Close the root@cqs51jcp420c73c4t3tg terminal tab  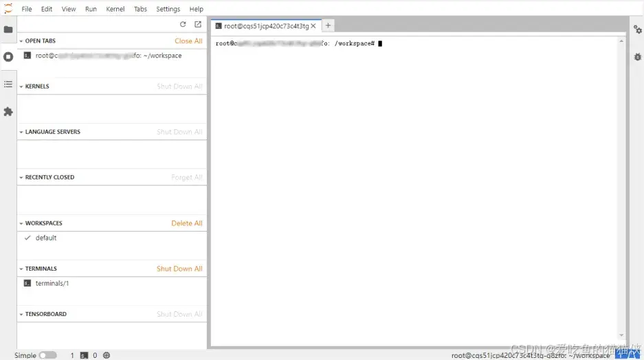313,26
